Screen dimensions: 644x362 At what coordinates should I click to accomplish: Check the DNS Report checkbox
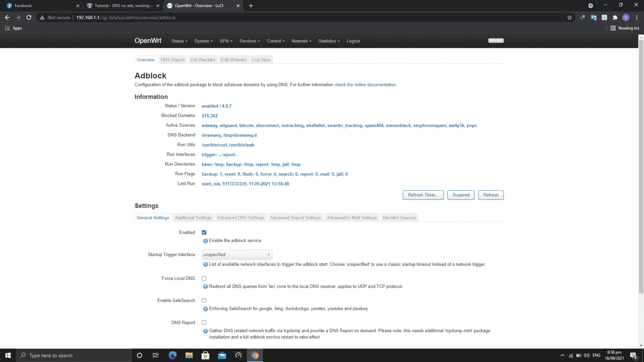tap(204, 322)
